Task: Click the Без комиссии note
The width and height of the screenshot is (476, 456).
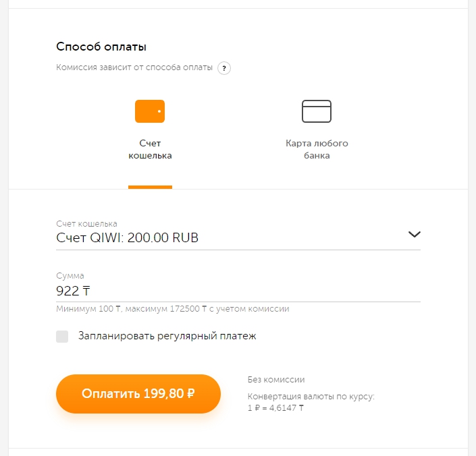Action: click(x=276, y=380)
